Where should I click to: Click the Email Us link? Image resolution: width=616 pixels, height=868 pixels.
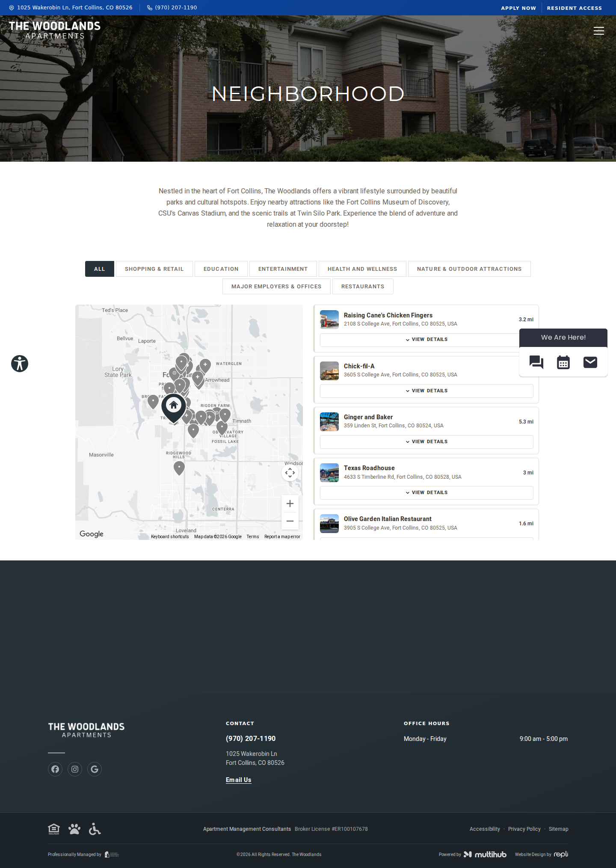(239, 780)
